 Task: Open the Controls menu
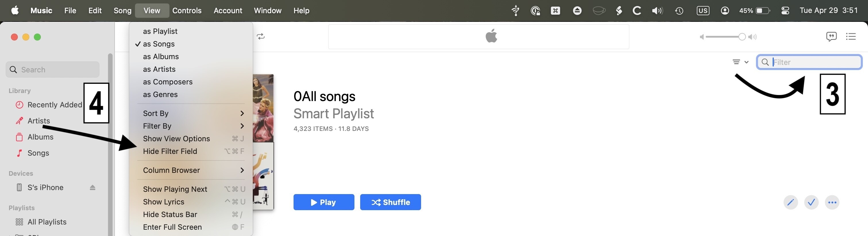tap(187, 11)
